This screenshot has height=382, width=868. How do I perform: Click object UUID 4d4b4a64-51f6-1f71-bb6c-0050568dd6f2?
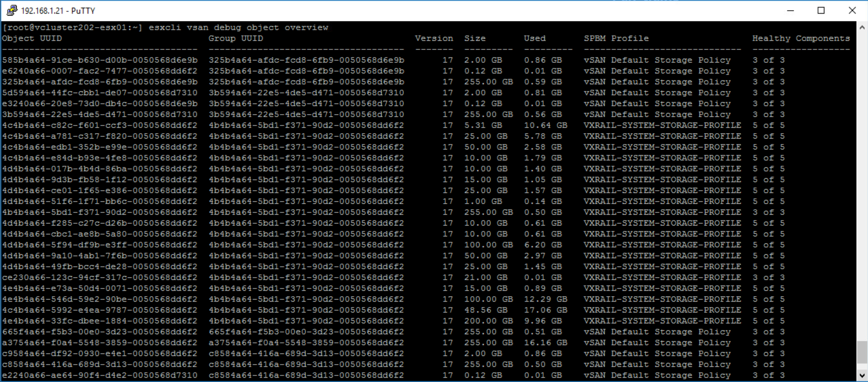[100, 202]
